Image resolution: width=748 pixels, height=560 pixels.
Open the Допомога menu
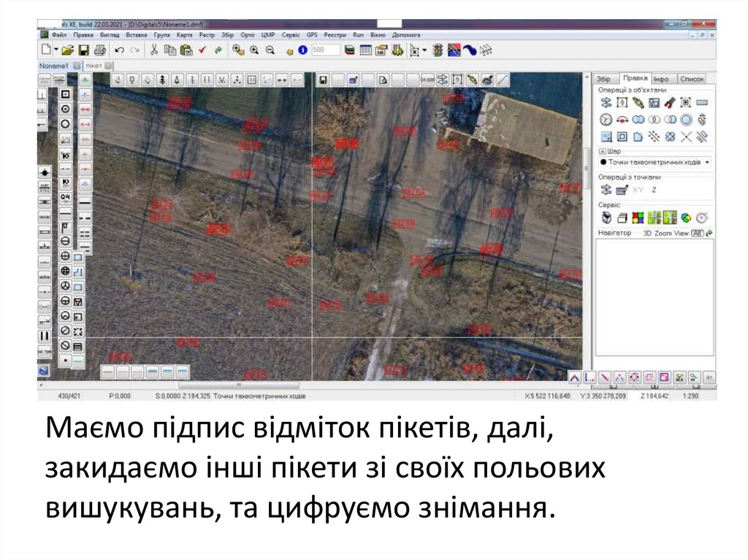406,35
